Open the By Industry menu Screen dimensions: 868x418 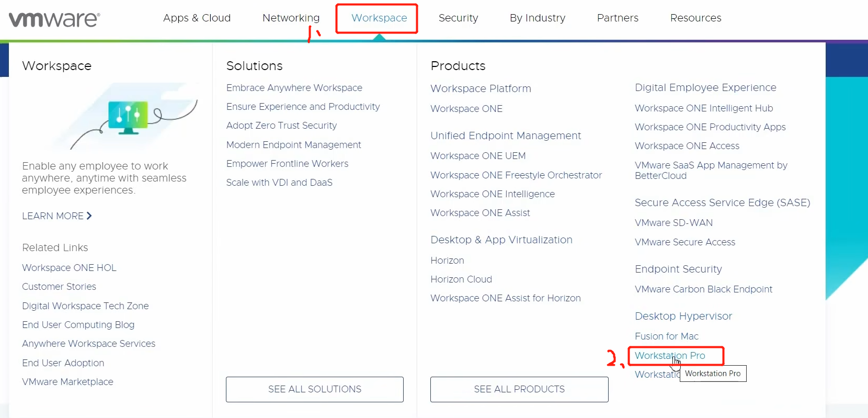point(538,18)
